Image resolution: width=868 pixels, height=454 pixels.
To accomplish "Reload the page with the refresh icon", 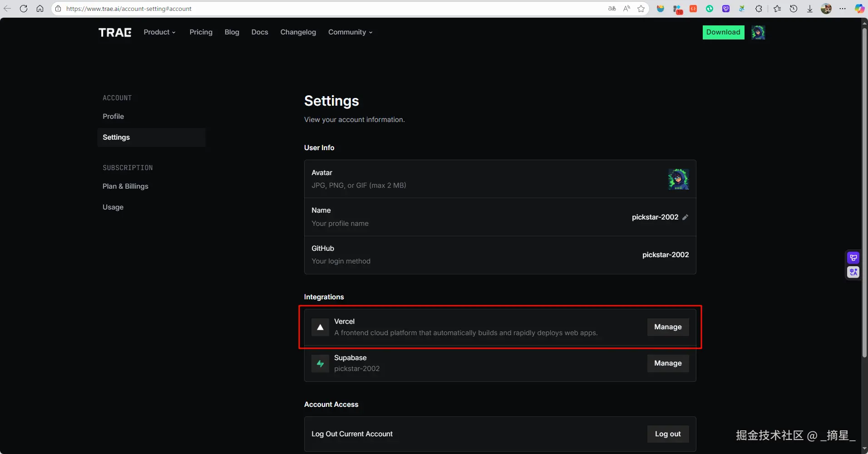I will 24,9.
